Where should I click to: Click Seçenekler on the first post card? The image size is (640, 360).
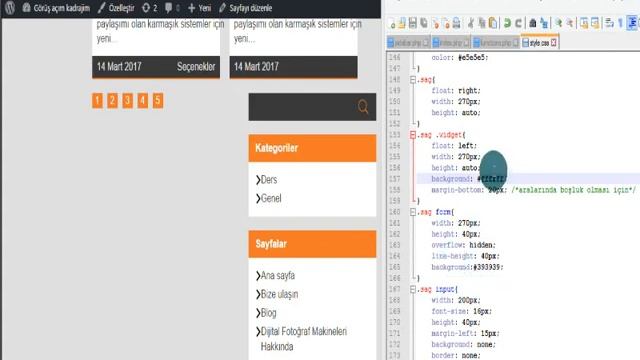tap(196, 67)
